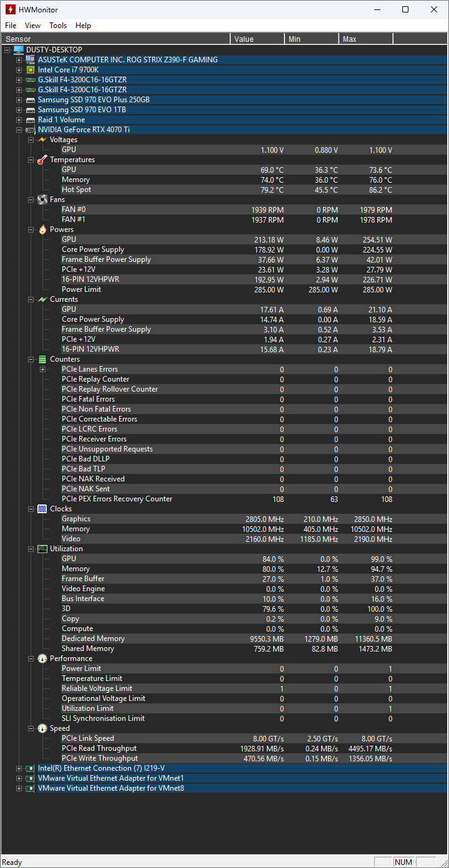The image size is (449, 868).
Task: Click the Fans fan icon
Action: pyautogui.click(x=42, y=200)
